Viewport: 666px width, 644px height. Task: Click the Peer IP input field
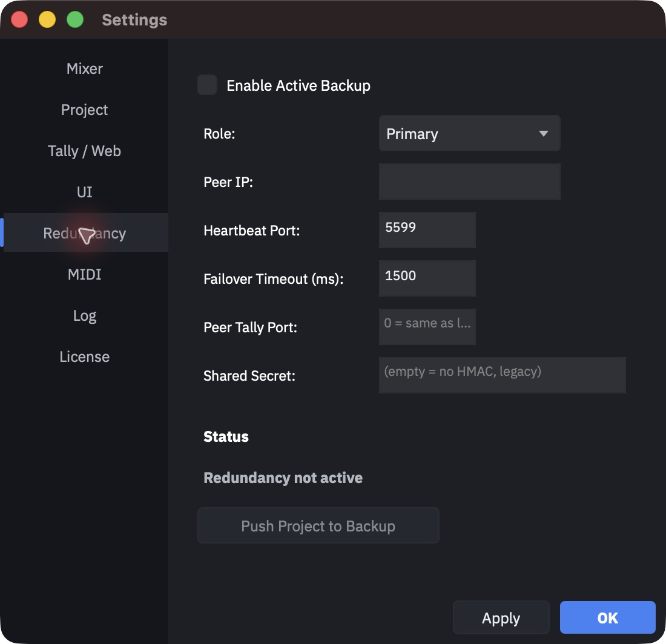[x=469, y=182]
